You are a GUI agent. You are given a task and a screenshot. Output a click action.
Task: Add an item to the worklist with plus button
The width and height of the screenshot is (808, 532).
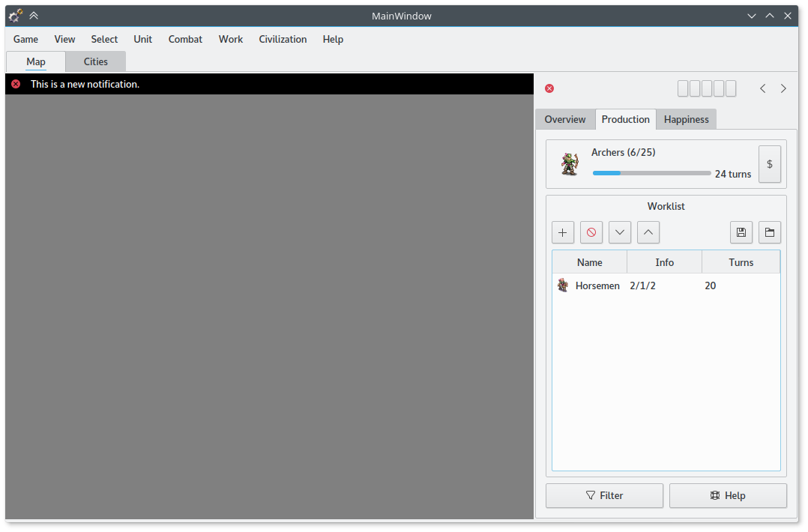563,232
